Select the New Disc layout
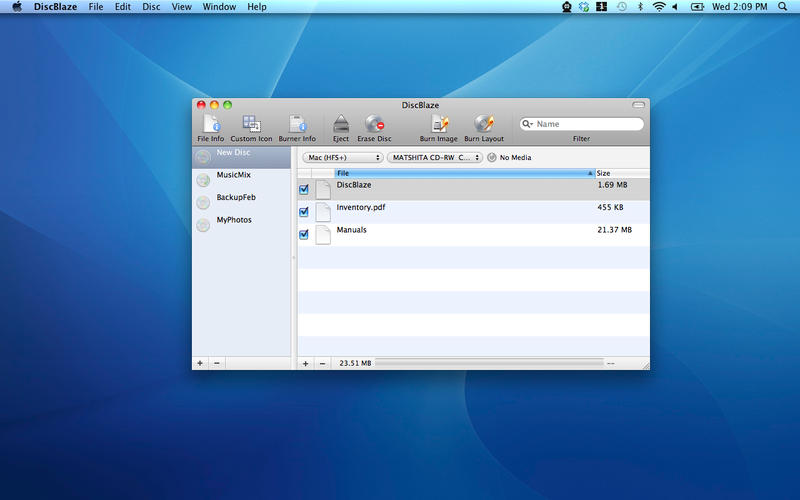Screen dimensions: 800x500 pos(241,158)
